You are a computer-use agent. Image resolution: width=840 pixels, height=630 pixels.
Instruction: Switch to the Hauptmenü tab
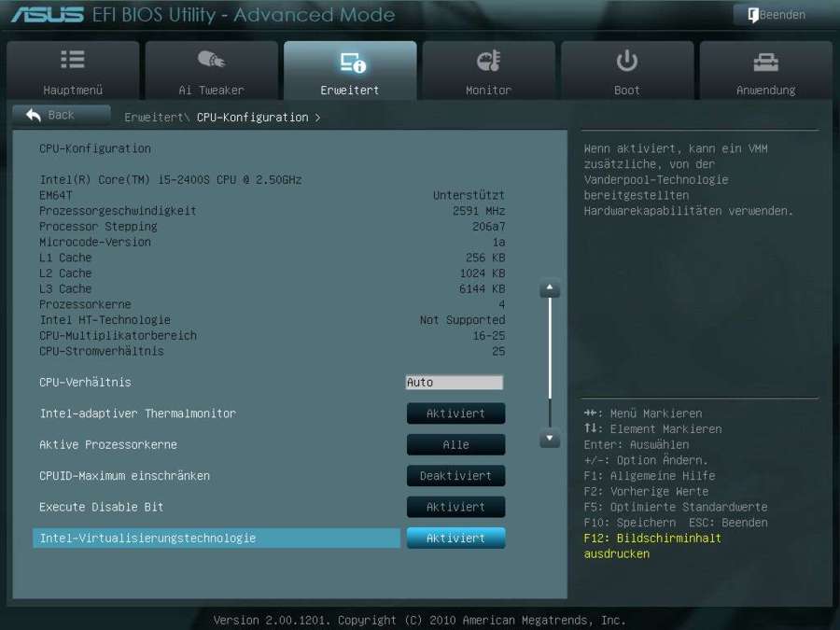[73, 70]
